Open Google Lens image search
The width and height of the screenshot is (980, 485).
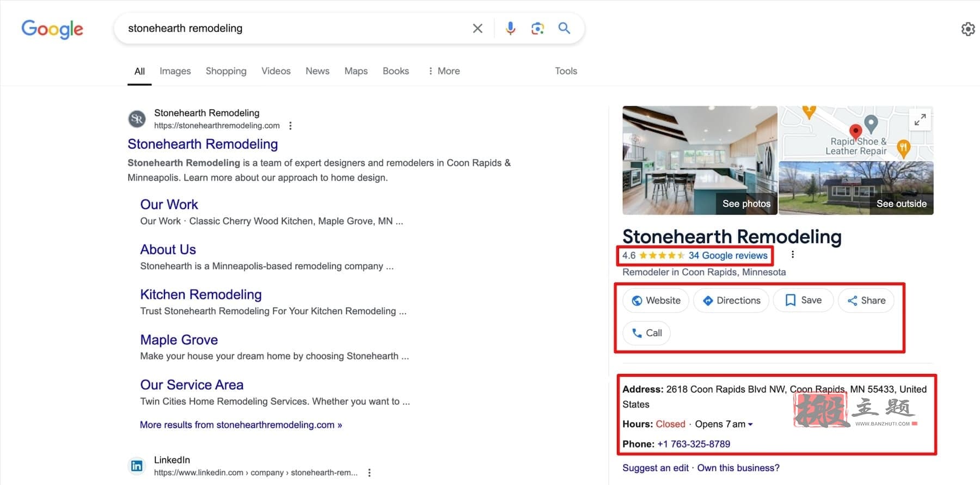tap(537, 28)
